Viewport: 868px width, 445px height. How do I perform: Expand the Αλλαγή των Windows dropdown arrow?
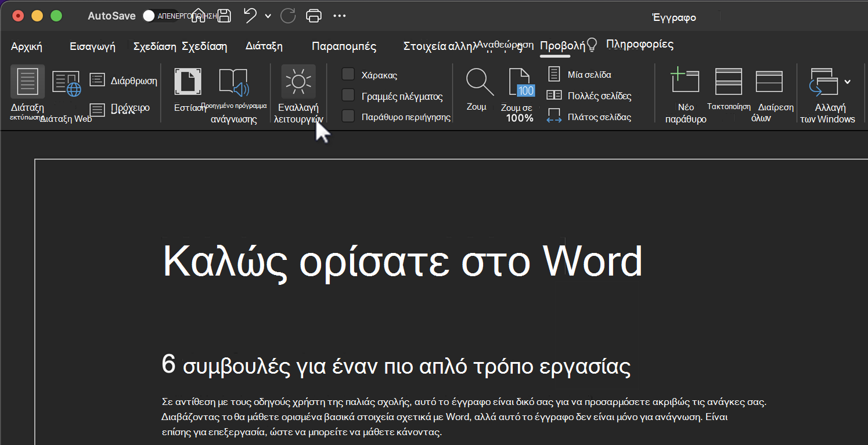click(x=847, y=81)
